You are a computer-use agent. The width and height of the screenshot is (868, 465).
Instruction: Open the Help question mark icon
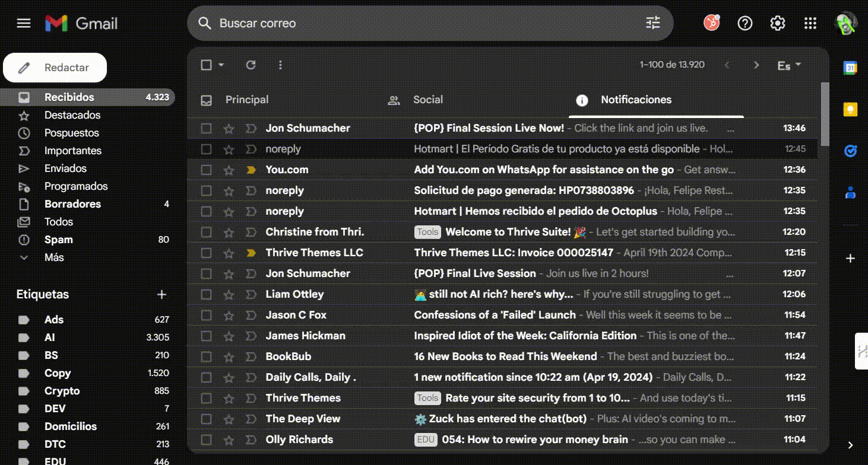(x=745, y=23)
